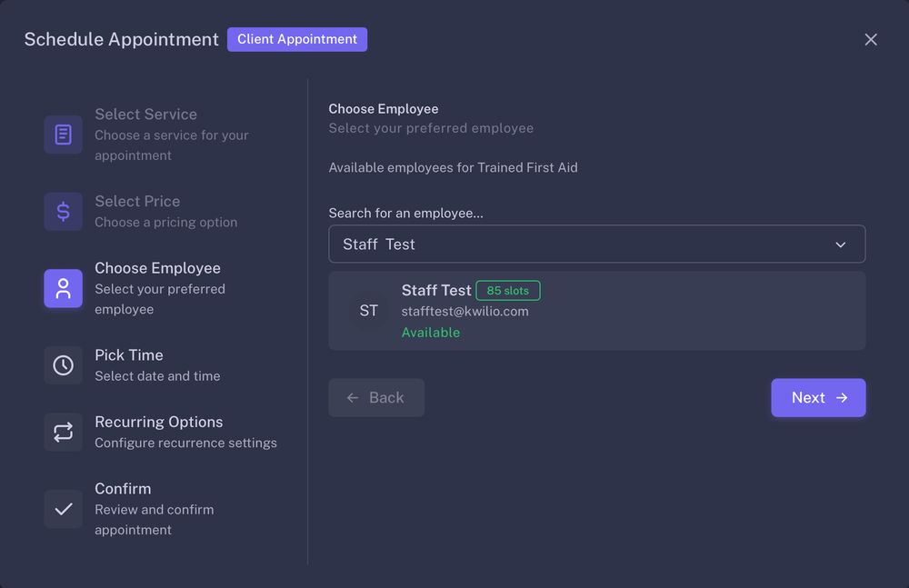The image size is (909, 588).
Task: Click the Back button
Action: (x=376, y=398)
